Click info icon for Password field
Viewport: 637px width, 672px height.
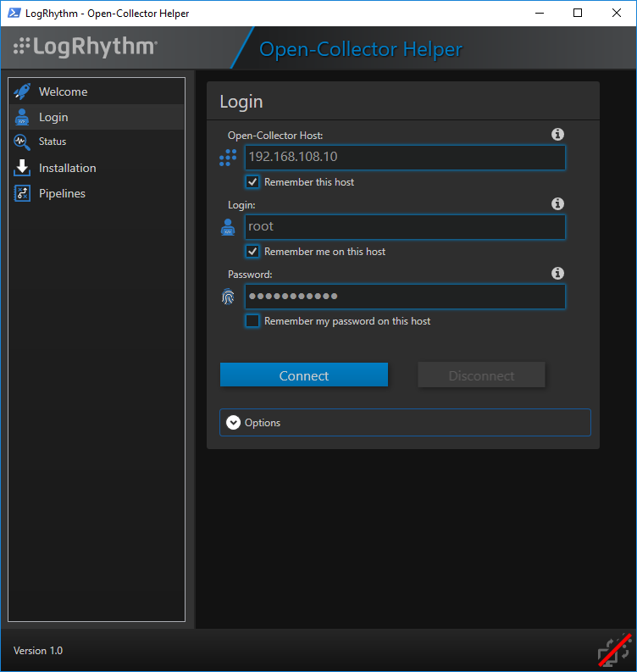point(557,273)
